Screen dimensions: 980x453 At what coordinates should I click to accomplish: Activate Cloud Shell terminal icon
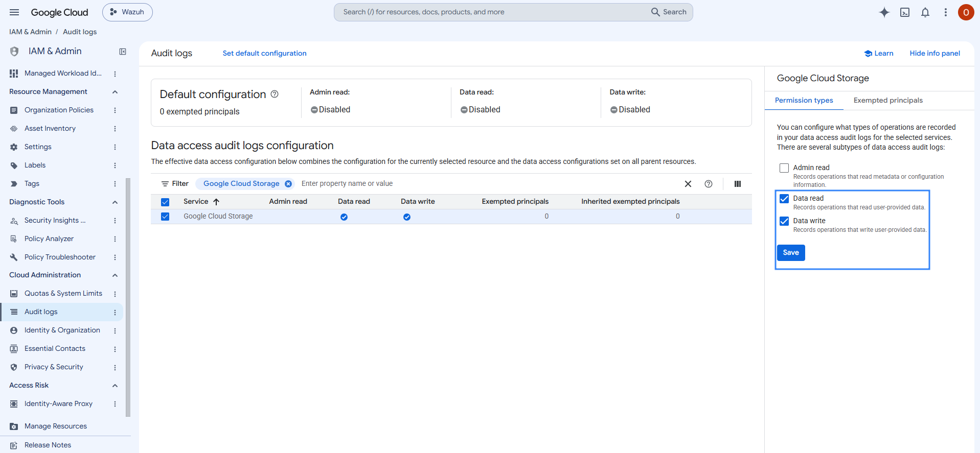(905, 12)
